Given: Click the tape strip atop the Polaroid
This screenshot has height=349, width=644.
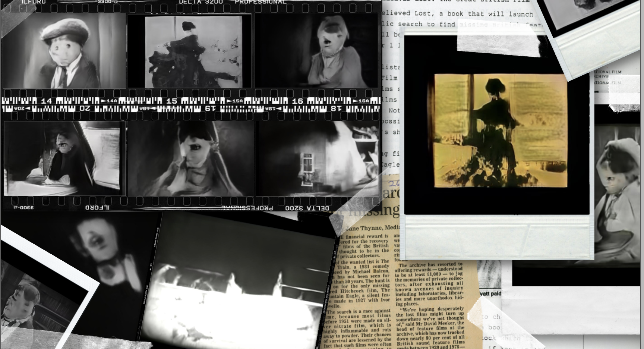Looking at the screenshot, I should pos(496,42).
